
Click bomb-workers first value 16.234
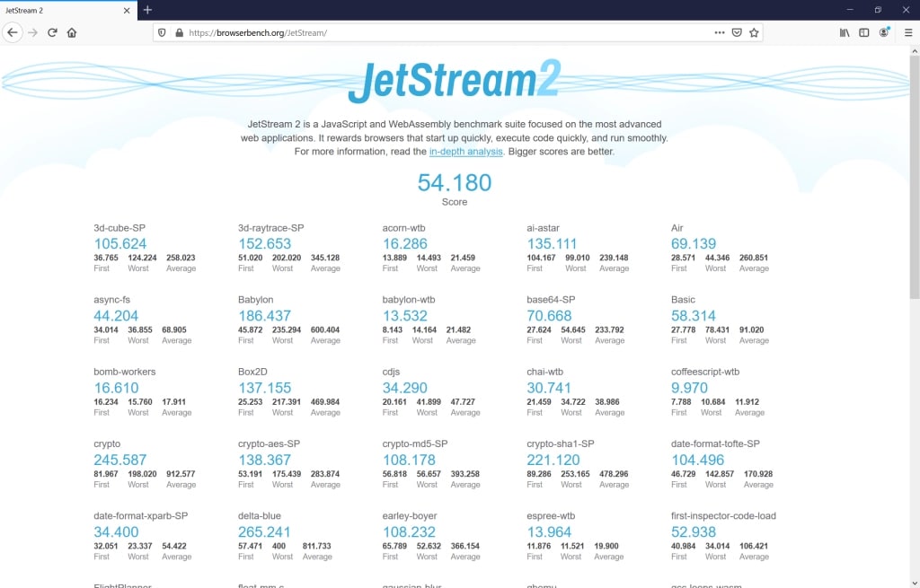point(106,402)
